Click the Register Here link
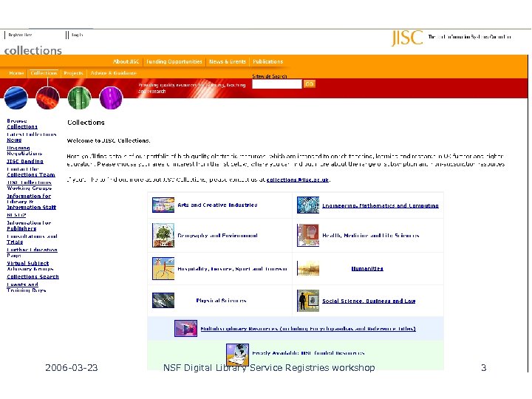 (x=21, y=35)
